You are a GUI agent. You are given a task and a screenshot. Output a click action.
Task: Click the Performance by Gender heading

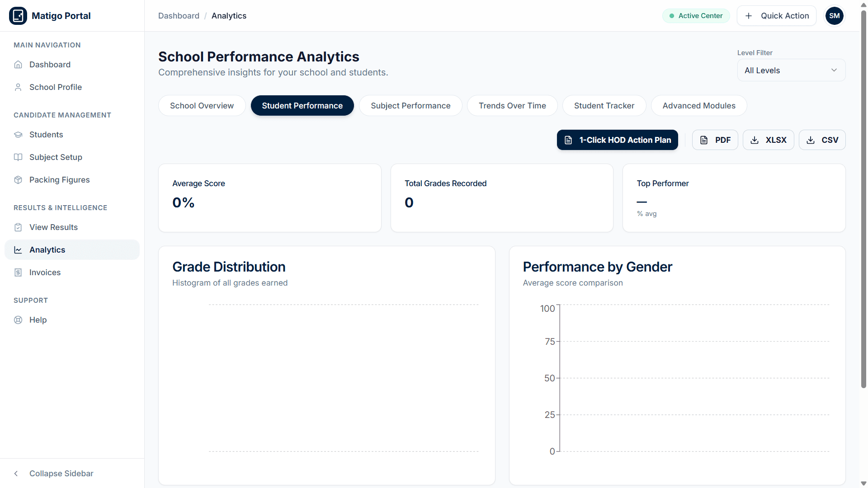click(x=598, y=267)
